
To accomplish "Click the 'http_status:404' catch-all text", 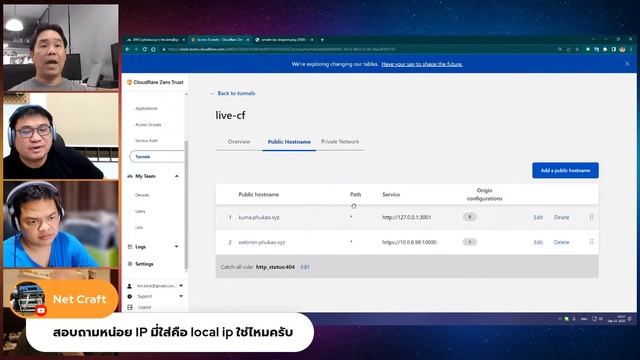I will coord(275,267).
